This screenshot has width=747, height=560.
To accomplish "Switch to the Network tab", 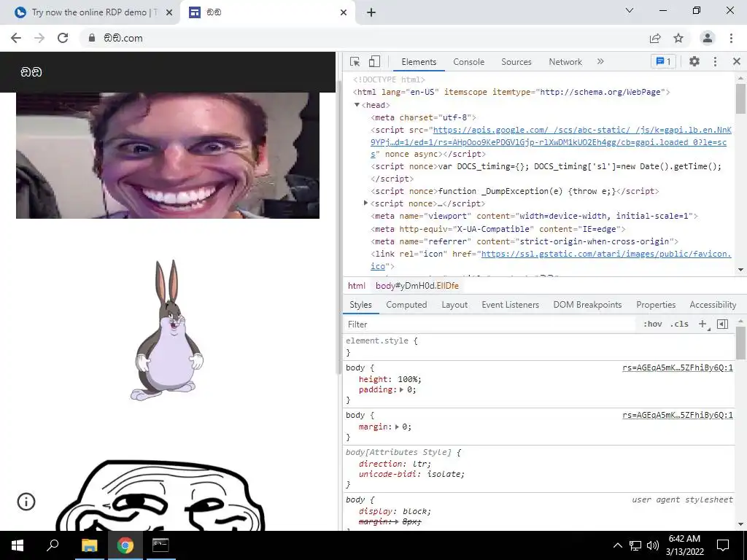I will tap(565, 62).
